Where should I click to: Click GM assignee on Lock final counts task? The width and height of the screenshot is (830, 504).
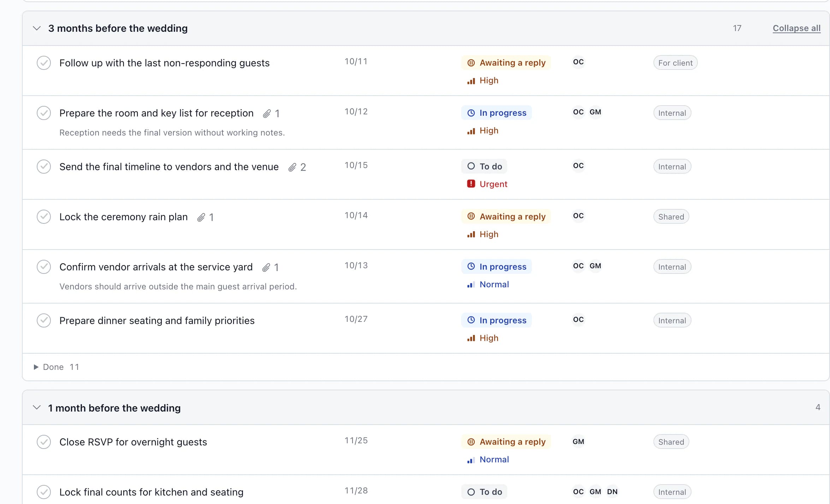point(595,492)
